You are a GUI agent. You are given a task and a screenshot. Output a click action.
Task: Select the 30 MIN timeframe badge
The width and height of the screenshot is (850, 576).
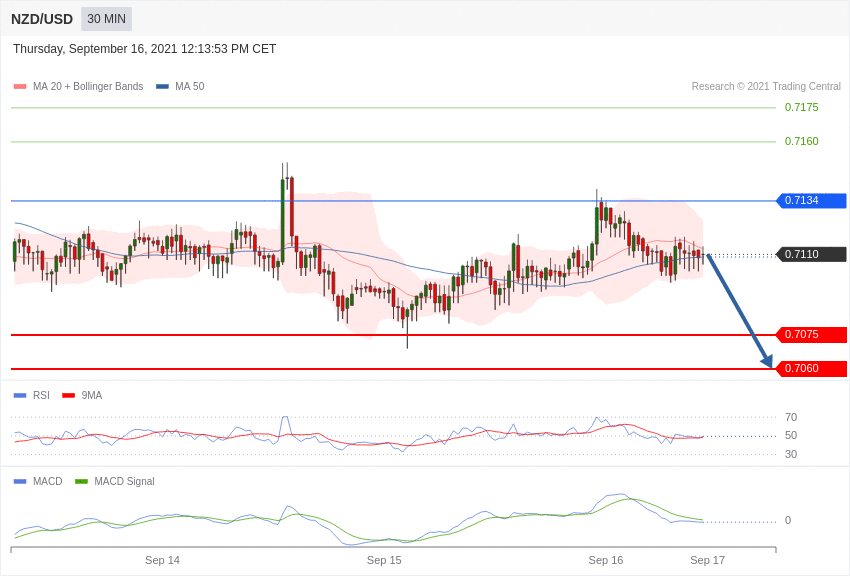(x=106, y=19)
